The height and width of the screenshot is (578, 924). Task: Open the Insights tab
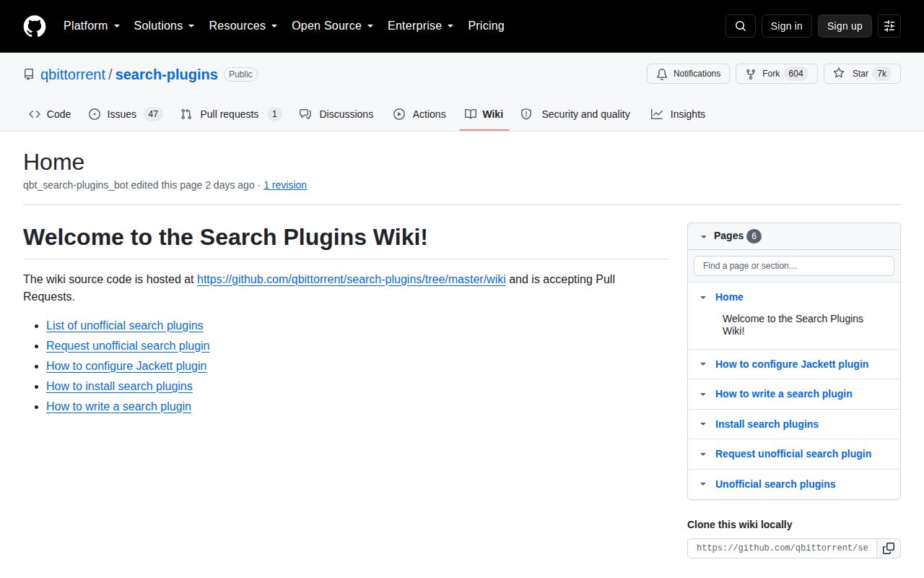(x=678, y=114)
